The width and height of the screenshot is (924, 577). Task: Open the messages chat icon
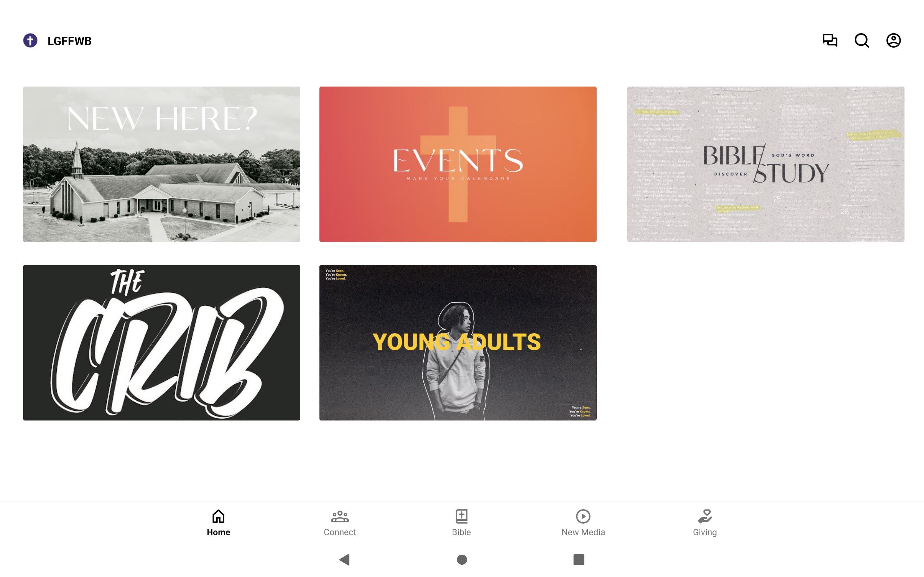(x=830, y=40)
